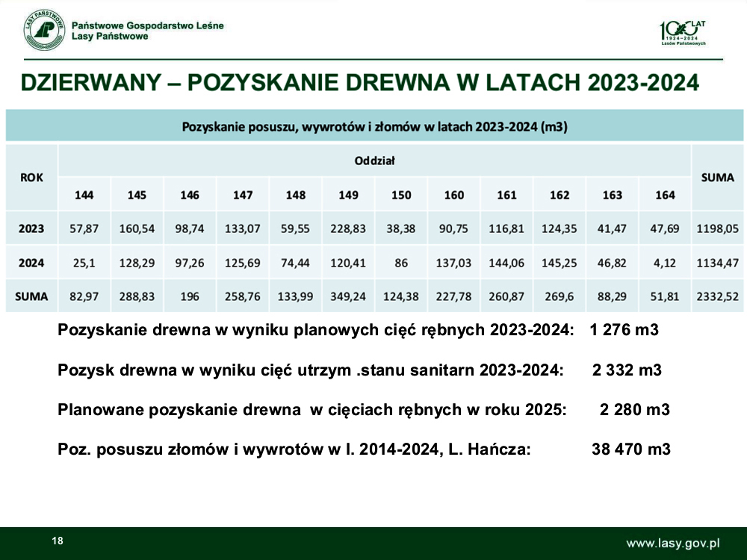
Task: Click the Lasy Państwowe round logo
Action: pos(44,30)
